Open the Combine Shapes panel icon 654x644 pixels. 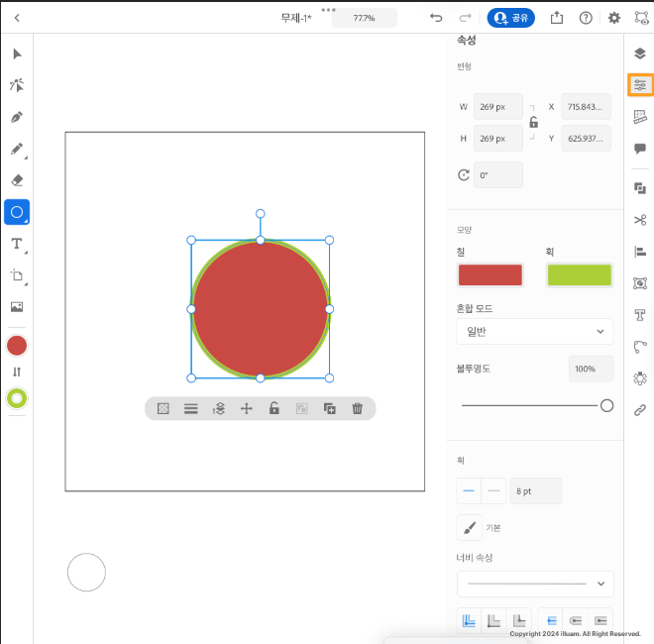640,188
